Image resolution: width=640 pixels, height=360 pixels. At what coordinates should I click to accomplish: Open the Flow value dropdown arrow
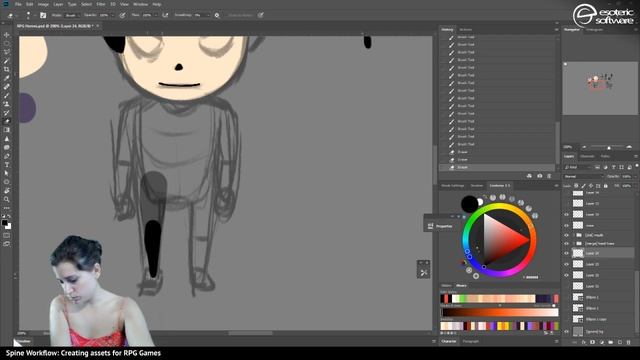click(x=155, y=15)
